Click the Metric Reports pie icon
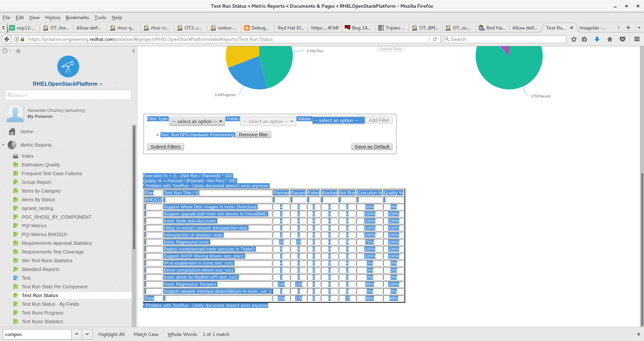Screen dimensions: 644x341 tap(12, 145)
